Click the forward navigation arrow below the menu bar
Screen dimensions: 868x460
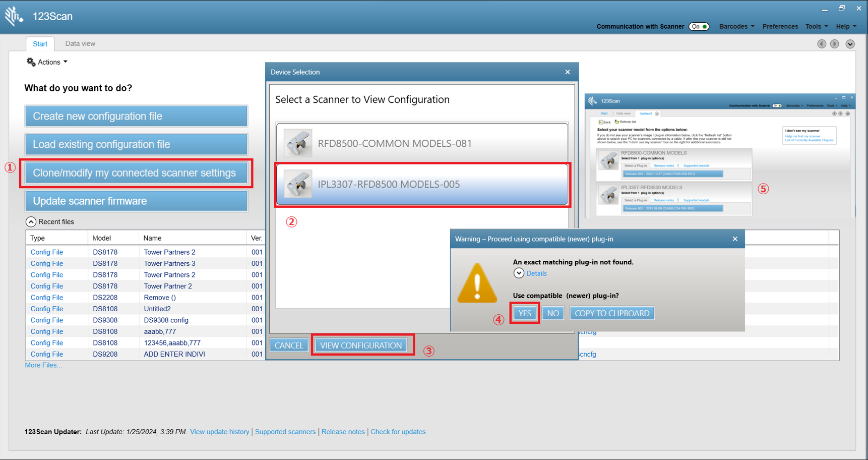point(834,44)
